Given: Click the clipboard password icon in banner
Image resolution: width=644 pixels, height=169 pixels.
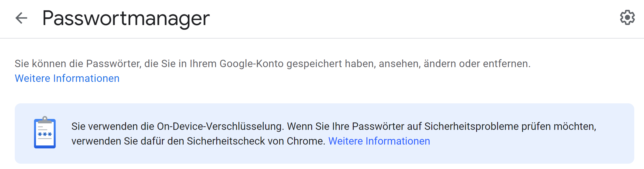Looking at the screenshot, I should [45, 133].
